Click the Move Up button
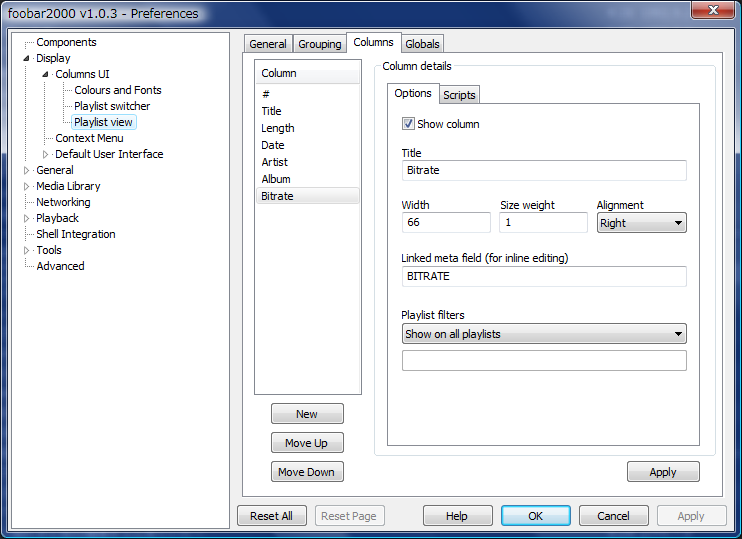742x539 pixels. [307, 443]
